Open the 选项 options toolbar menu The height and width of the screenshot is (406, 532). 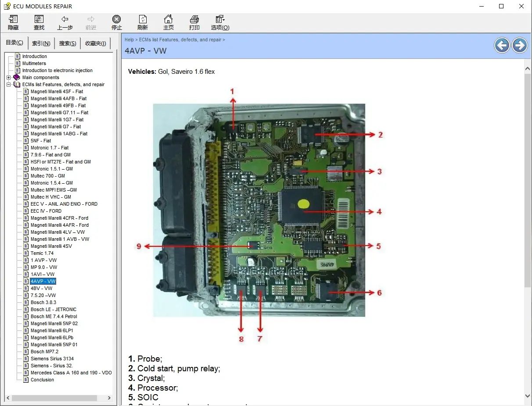pos(219,22)
